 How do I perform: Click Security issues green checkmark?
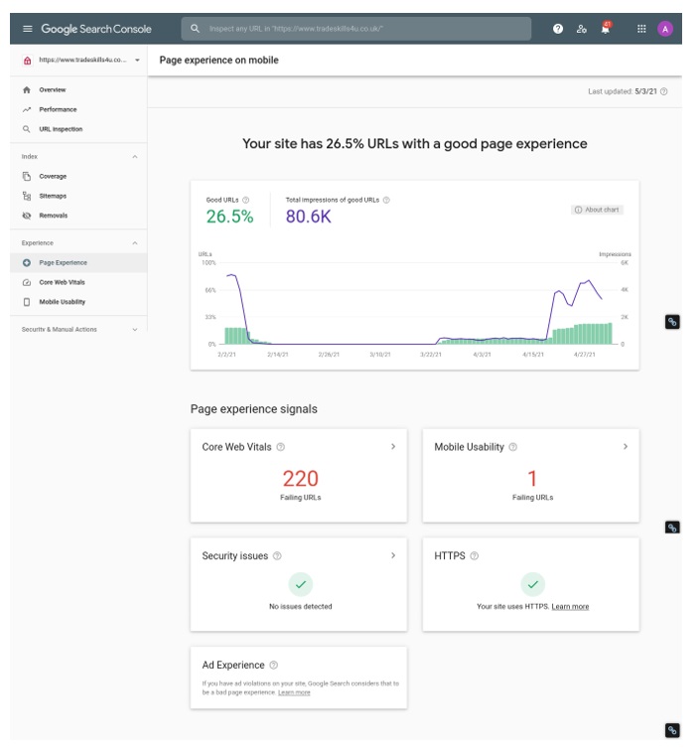(301, 584)
